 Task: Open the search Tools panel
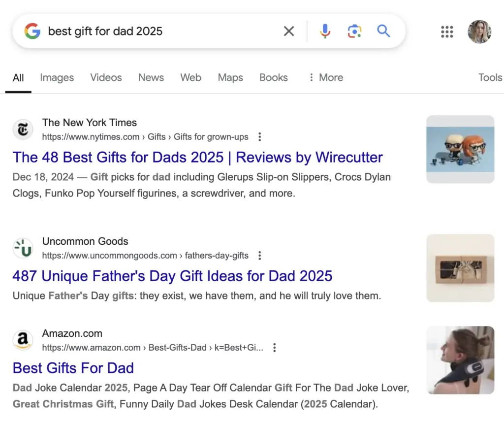[490, 77]
